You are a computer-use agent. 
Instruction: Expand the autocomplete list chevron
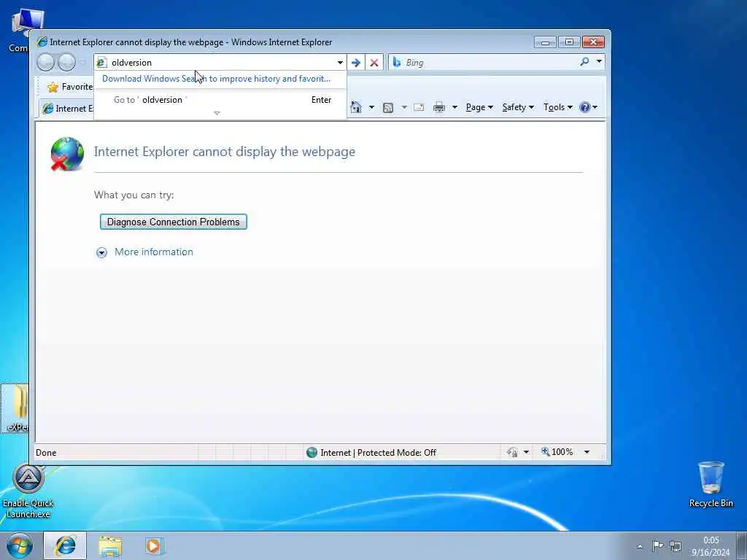coord(217,113)
